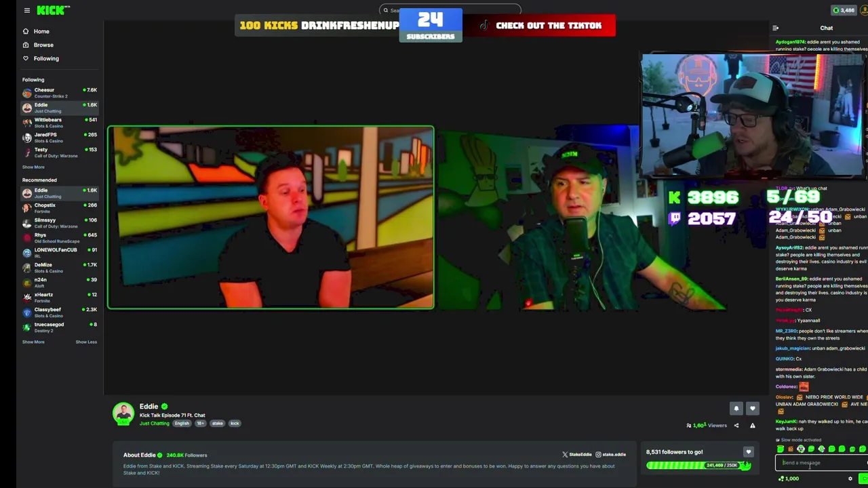Viewport: 868px width, 488px height.
Task: Select Eddie in the Following list
Action: click(x=60, y=108)
